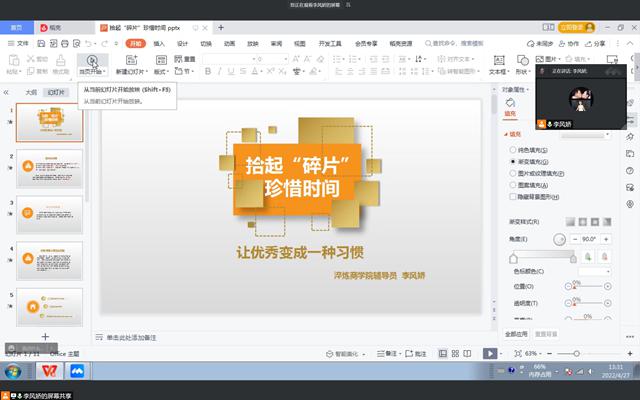
Task: Click the Italic I icon
Action: point(220,71)
